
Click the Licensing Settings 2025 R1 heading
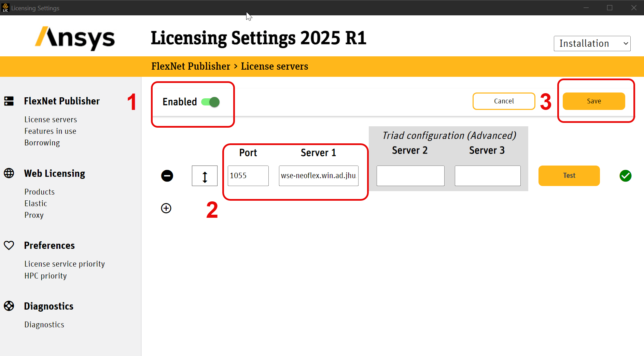[258, 38]
